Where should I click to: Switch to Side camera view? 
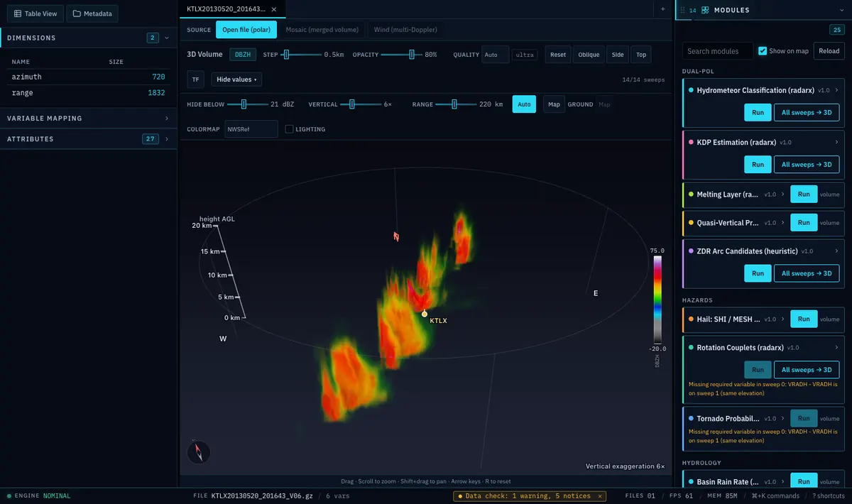click(618, 55)
